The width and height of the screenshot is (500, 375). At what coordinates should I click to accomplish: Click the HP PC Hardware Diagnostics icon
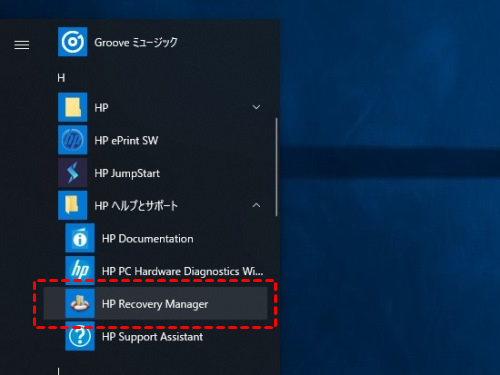point(80,271)
